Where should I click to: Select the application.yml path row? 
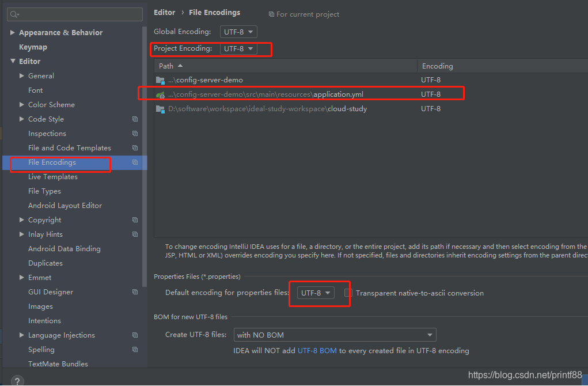pyautogui.click(x=371, y=94)
